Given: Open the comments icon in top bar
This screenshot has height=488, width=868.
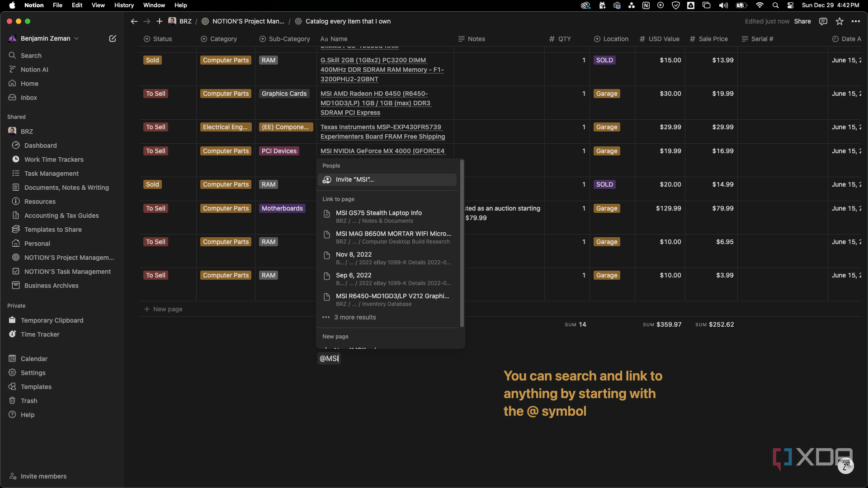Looking at the screenshot, I should point(823,21).
